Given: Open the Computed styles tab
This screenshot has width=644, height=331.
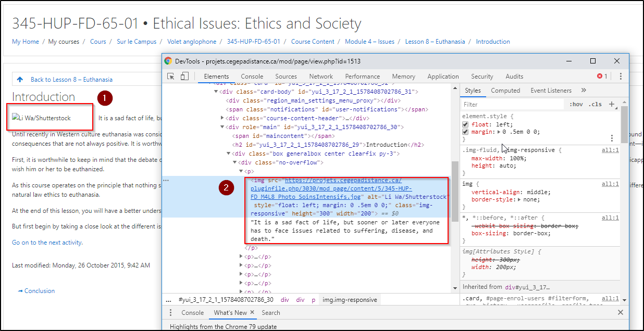Looking at the screenshot, I should pyautogui.click(x=505, y=91).
